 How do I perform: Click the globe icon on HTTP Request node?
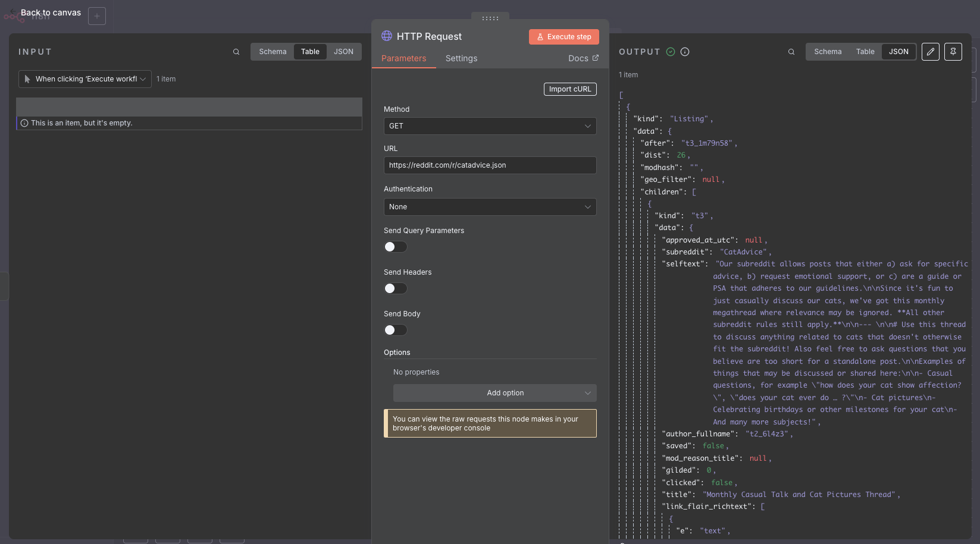[387, 36]
